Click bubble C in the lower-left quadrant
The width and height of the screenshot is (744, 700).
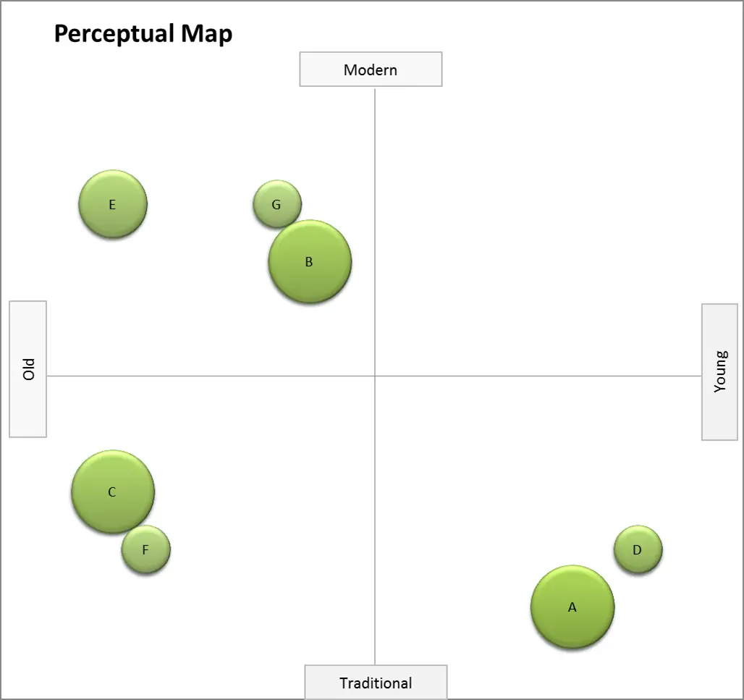click(113, 492)
